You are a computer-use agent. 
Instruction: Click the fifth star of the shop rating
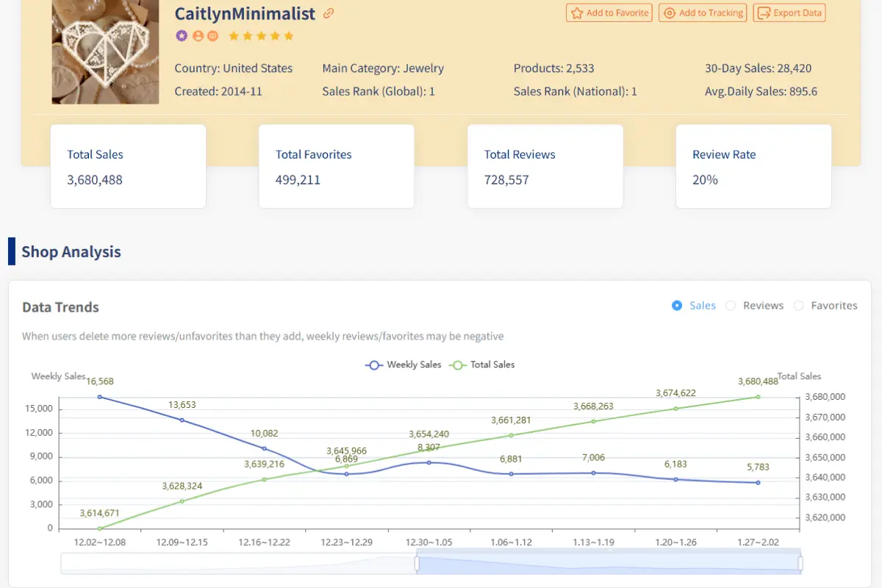[x=288, y=35]
